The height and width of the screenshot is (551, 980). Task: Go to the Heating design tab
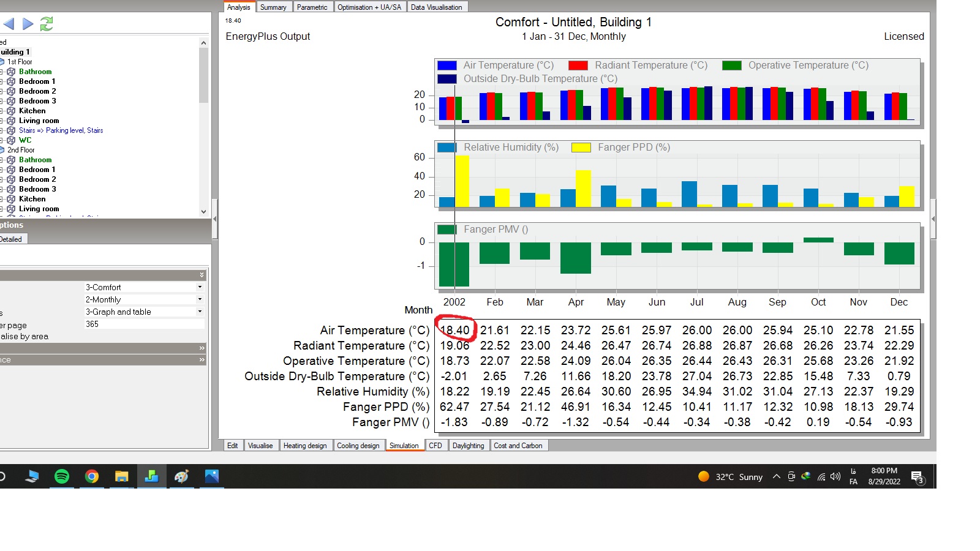305,446
